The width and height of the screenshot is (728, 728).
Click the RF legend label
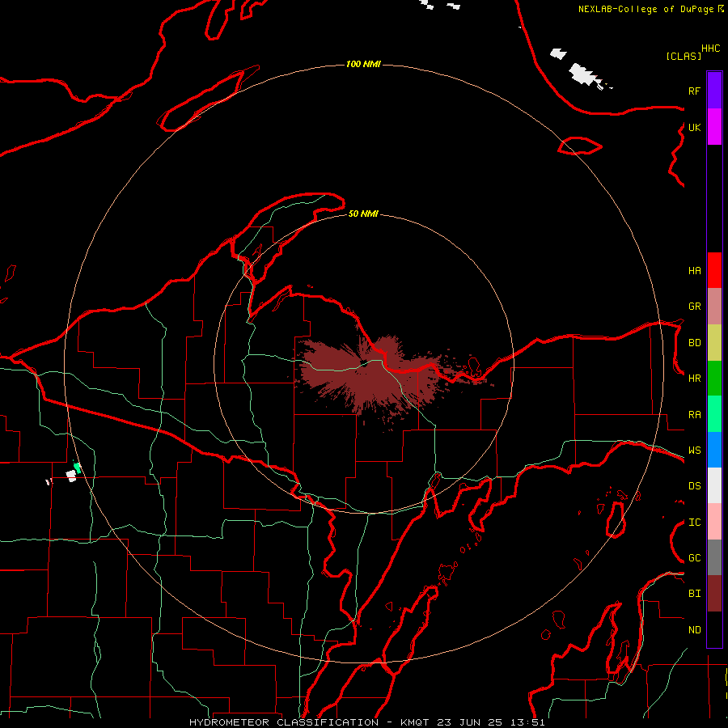coord(694,91)
